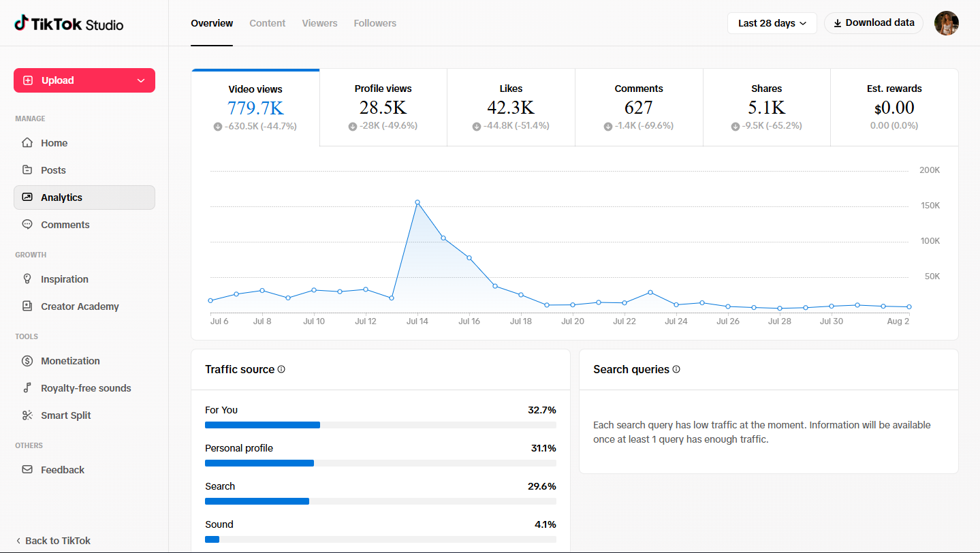
Task: Click the Comments speech bubble icon
Action: [x=27, y=225]
